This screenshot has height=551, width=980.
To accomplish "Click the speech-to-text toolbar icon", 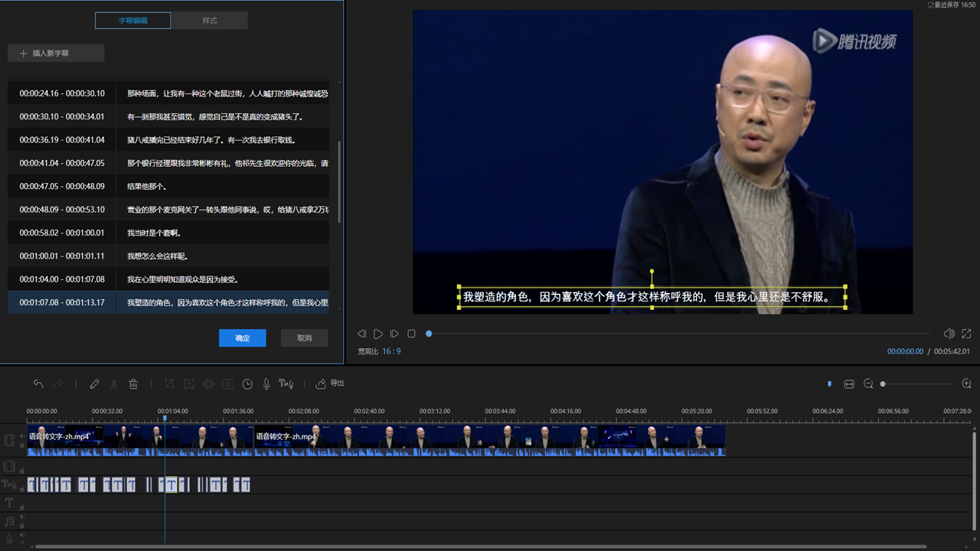I will (286, 384).
